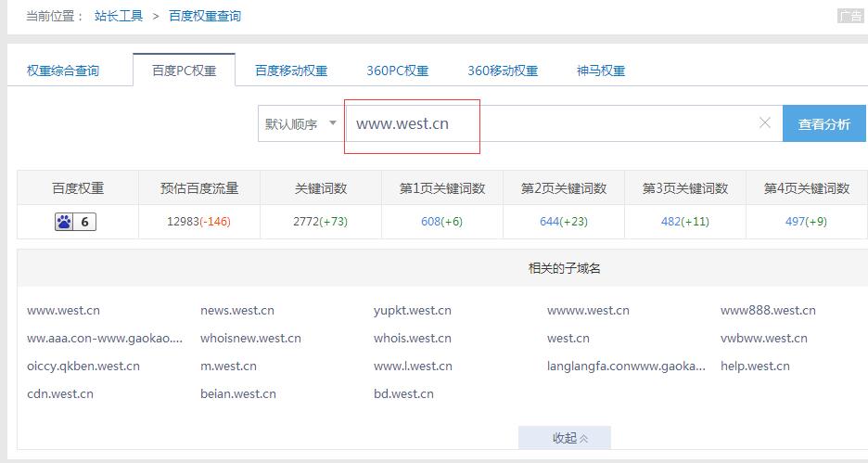
Task: Open the 默认顺序 sort dropdown
Action: coord(300,124)
